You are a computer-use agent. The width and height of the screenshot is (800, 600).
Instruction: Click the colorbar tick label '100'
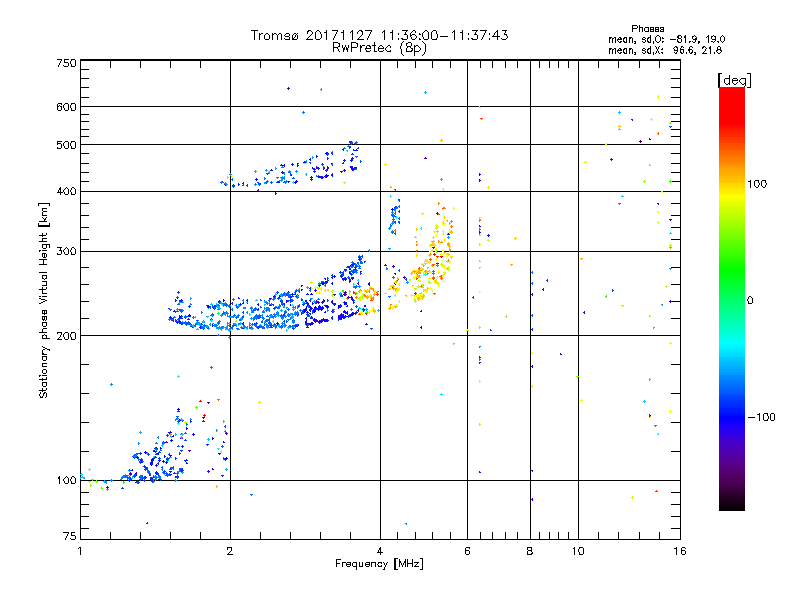pyautogui.click(x=757, y=184)
